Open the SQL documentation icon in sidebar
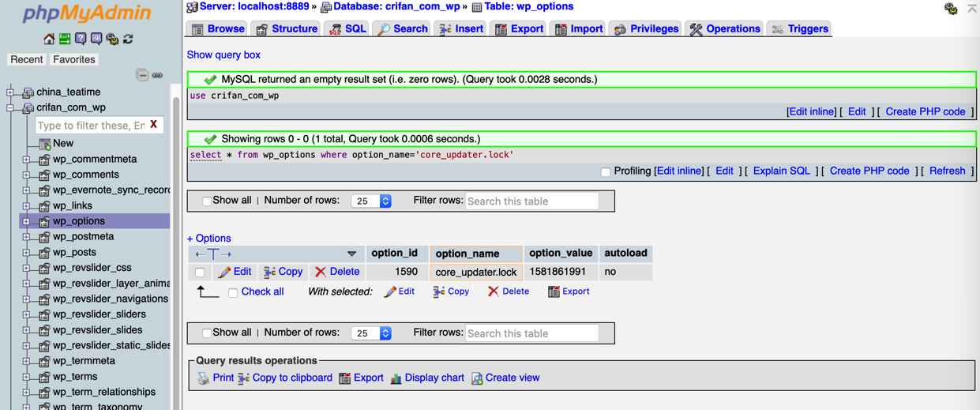980x410 pixels. 96,39
